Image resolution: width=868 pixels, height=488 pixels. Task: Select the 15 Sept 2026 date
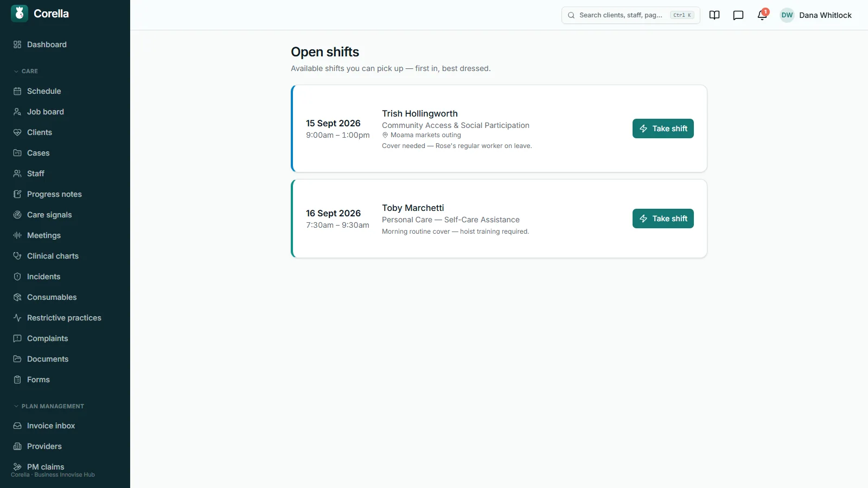(333, 123)
